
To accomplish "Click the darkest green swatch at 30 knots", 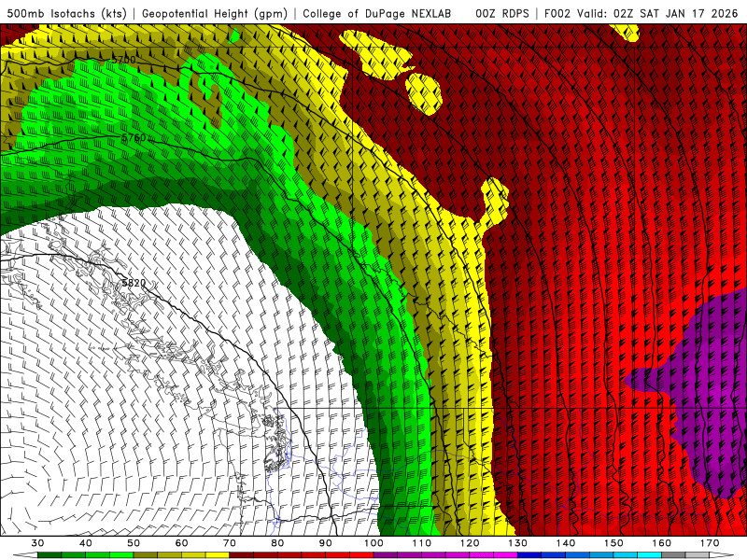I will [49, 556].
